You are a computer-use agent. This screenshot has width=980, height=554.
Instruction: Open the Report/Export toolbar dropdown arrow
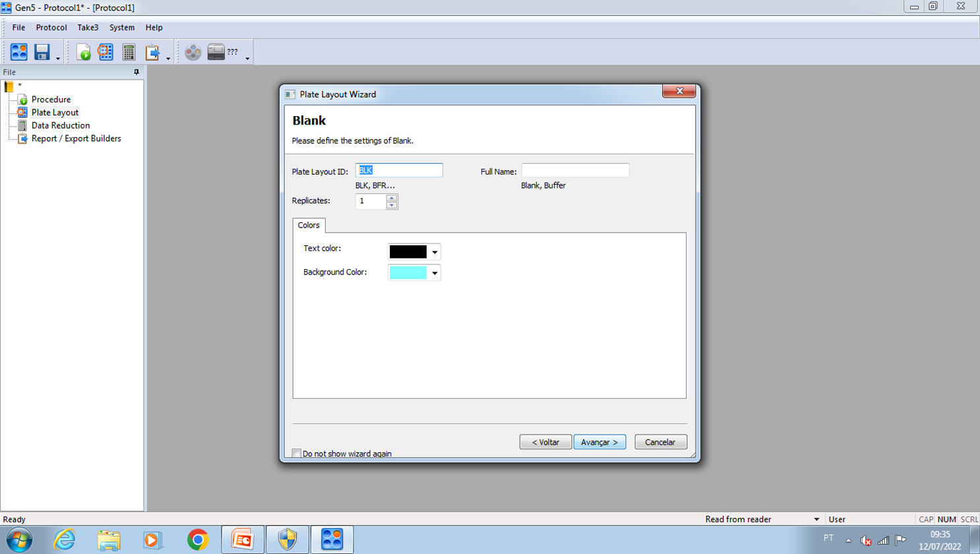click(x=168, y=59)
